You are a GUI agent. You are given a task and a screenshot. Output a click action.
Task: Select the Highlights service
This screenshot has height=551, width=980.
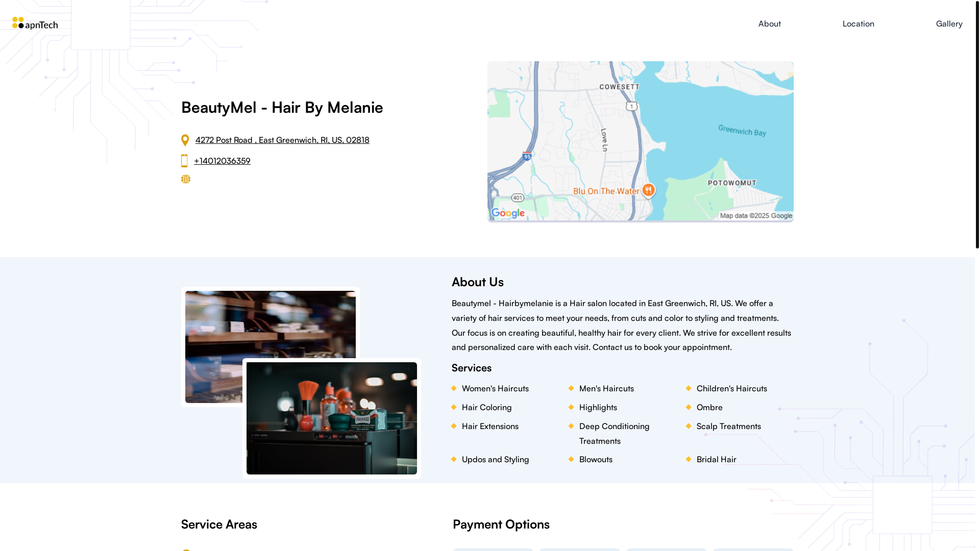(x=598, y=408)
